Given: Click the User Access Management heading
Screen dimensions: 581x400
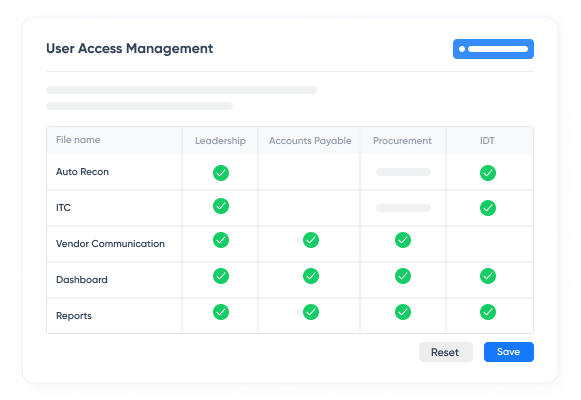Looking at the screenshot, I should coord(130,49).
